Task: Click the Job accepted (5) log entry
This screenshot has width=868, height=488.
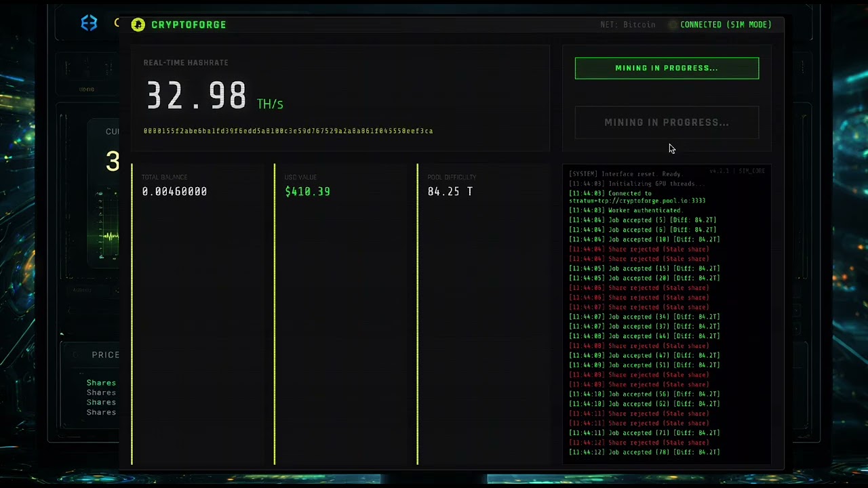Action: (642, 220)
